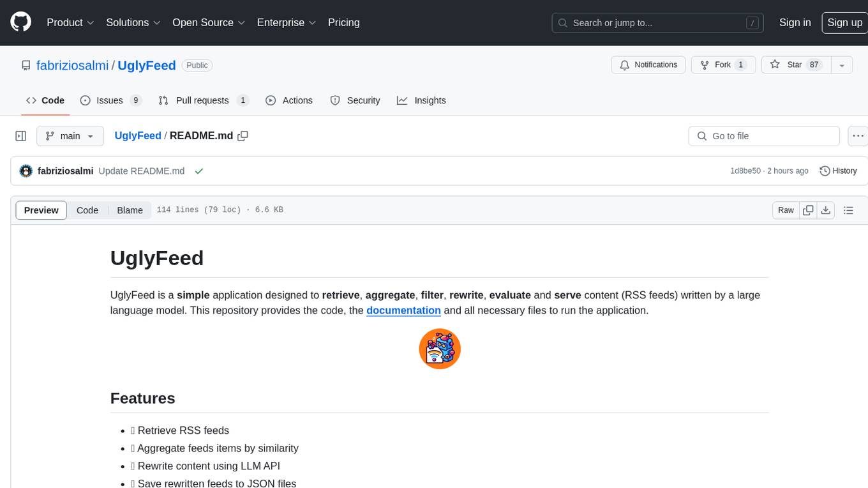Switch to the Issues tab
This screenshot has height=488, width=868.
point(110,100)
